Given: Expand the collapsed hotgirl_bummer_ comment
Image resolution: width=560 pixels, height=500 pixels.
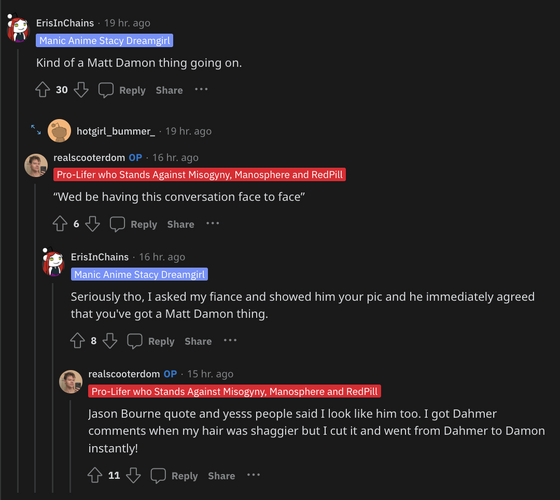Looking at the screenshot, I should point(36,130).
